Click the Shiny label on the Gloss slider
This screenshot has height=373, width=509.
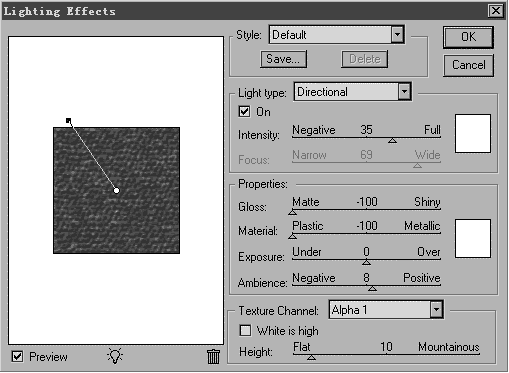tap(427, 202)
